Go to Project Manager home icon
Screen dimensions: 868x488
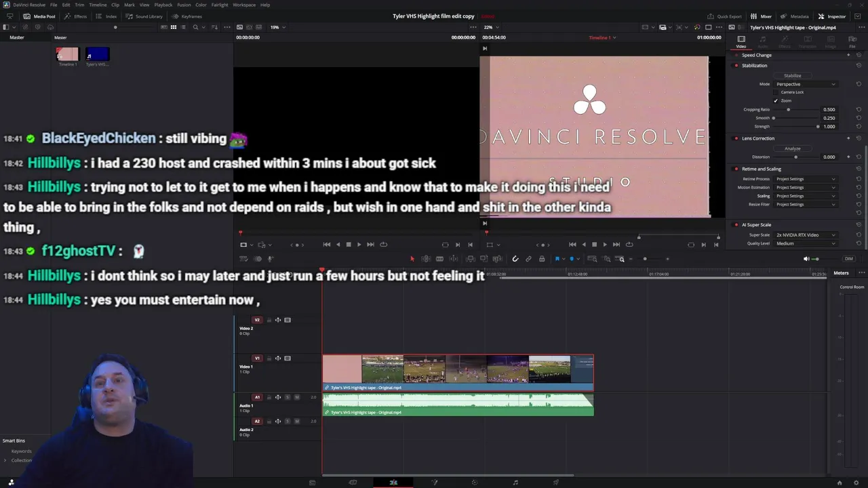point(840,483)
